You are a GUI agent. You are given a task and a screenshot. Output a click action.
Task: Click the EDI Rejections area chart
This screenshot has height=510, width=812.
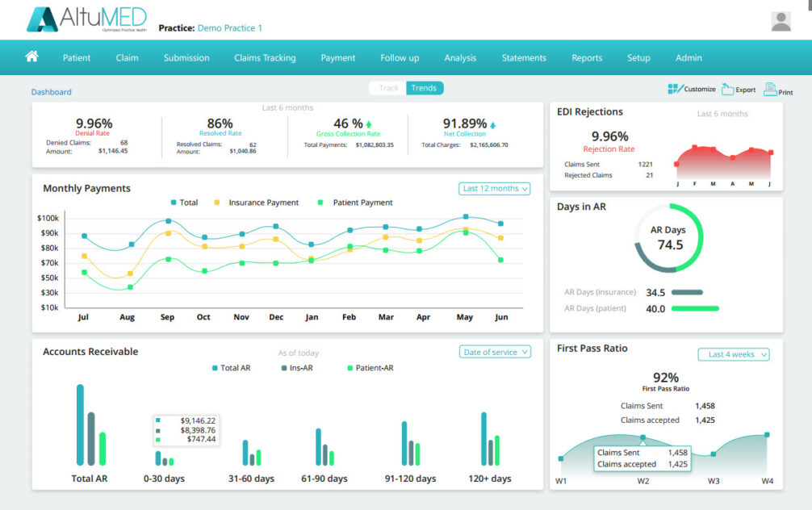pyautogui.click(x=723, y=163)
